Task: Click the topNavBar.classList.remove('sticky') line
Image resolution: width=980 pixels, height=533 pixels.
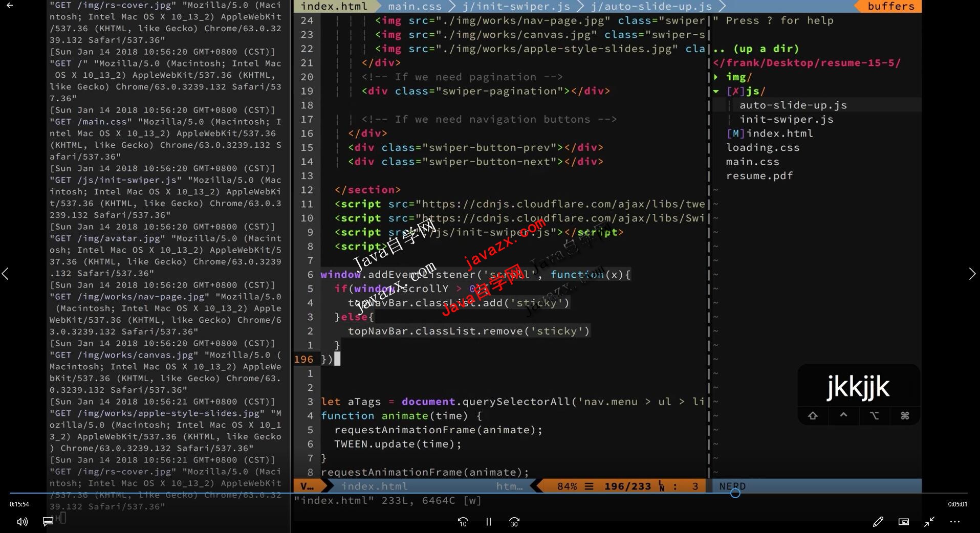Action: click(469, 331)
